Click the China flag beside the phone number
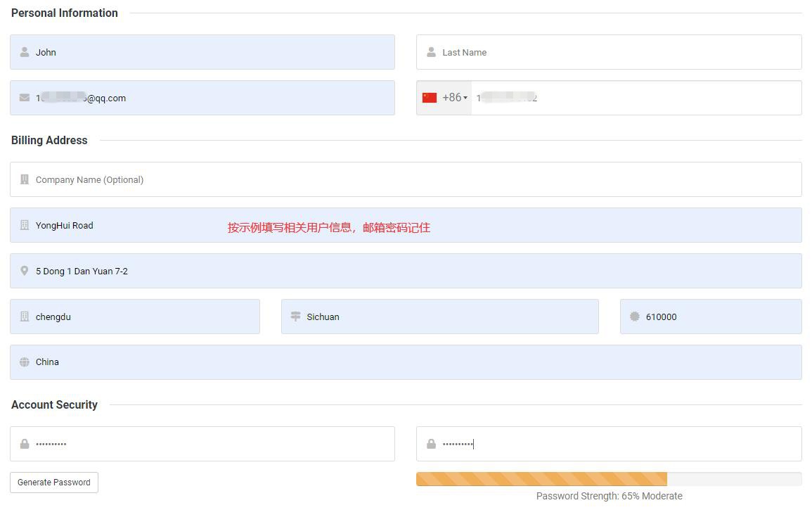812x517 pixels. (430, 97)
